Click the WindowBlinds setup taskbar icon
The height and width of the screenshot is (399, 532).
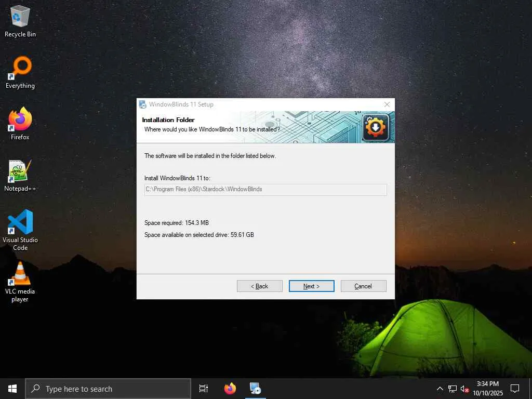(x=255, y=389)
